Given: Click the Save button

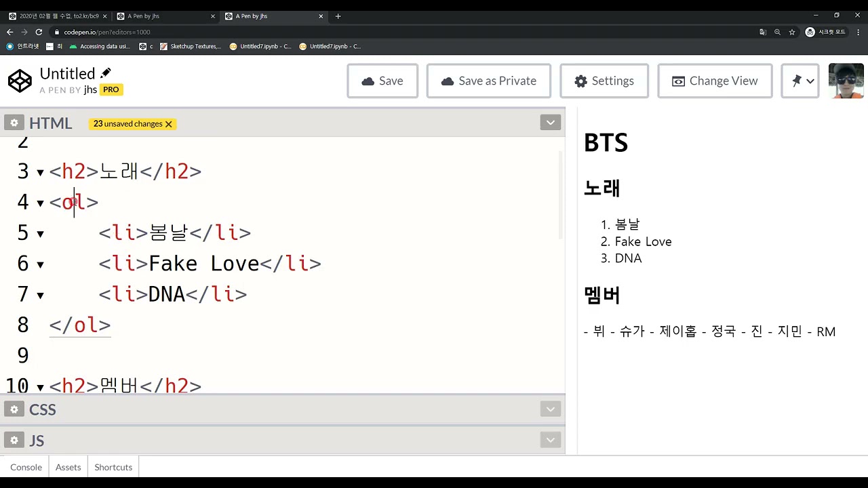Looking at the screenshot, I should point(382,81).
